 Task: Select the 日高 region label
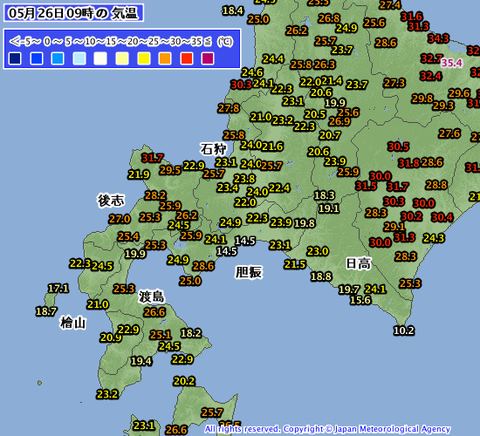358,264
